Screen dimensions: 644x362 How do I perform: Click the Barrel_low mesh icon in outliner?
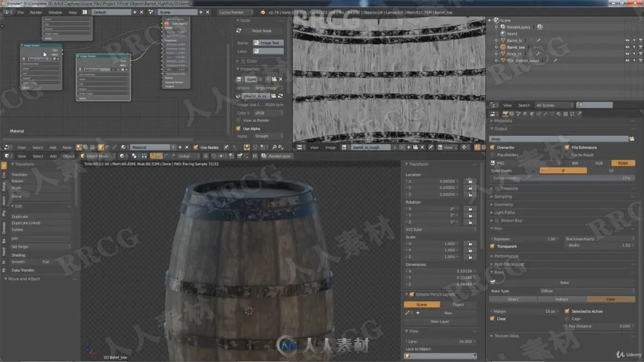(503, 47)
